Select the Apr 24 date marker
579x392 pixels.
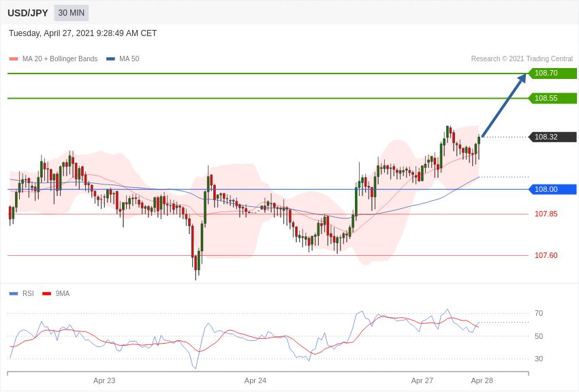point(255,380)
